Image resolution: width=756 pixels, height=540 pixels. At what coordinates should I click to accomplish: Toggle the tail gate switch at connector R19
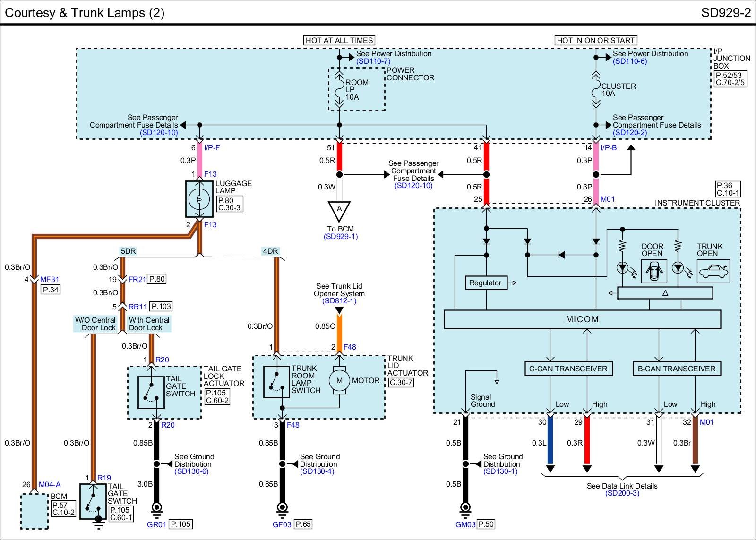coord(93,502)
